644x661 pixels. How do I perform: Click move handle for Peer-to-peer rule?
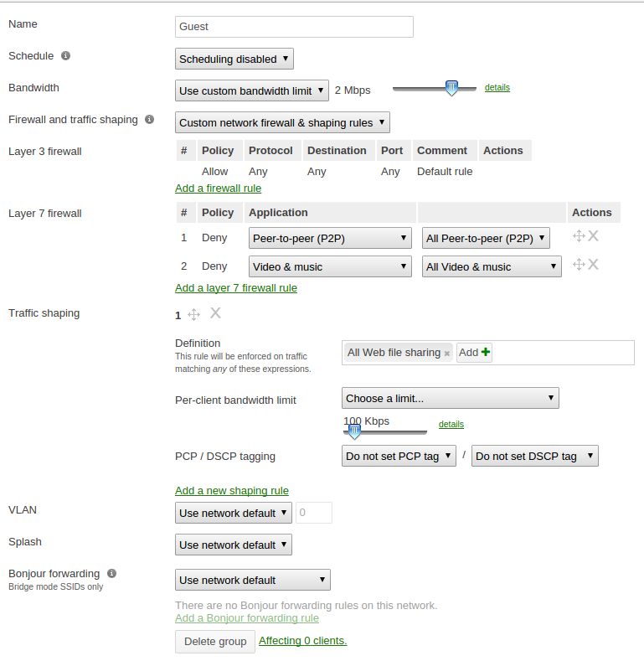tap(579, 236)
